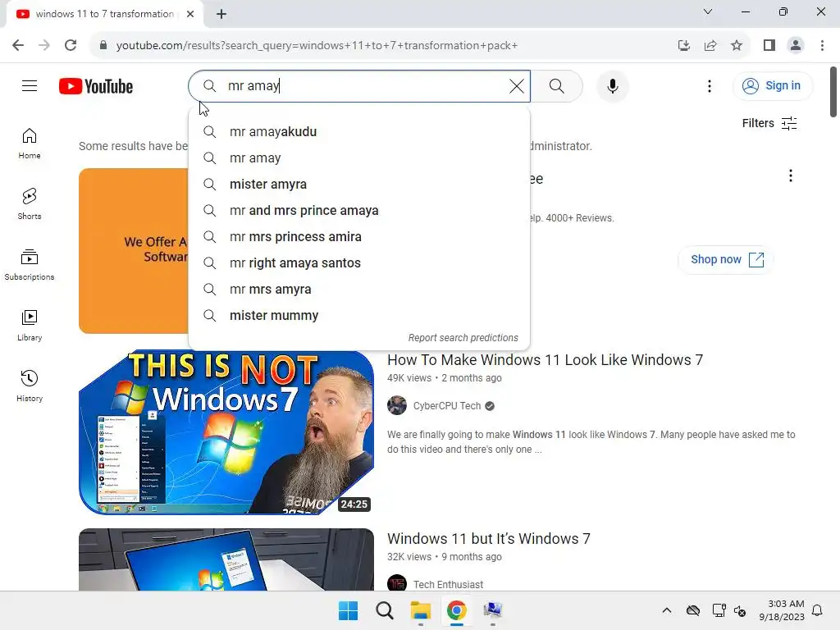840x630 pixels.
Task: Go to the YouTube logo homepage
Action: tap(96, 86)
